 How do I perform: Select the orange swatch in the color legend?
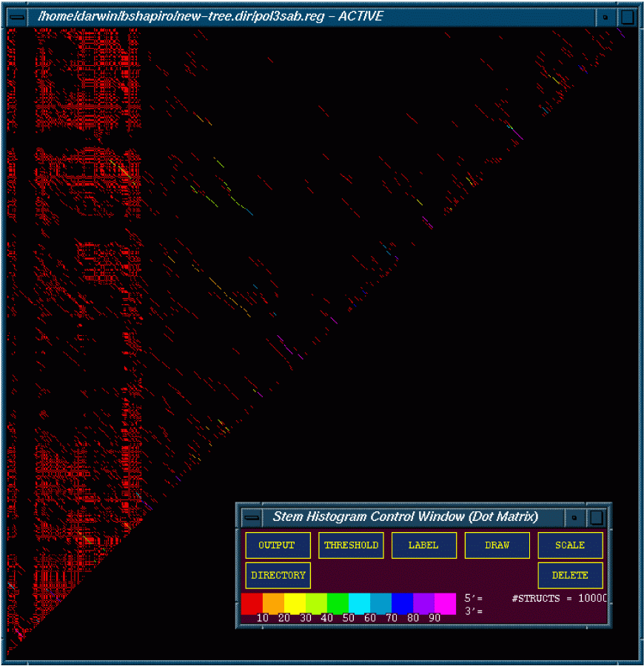(x=273, y=603)
